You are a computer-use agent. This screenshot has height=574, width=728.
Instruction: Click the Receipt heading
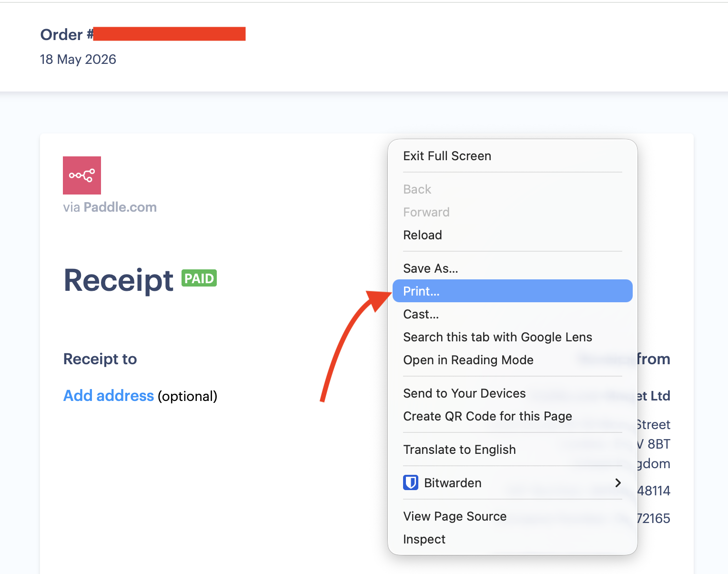point(119,280)
